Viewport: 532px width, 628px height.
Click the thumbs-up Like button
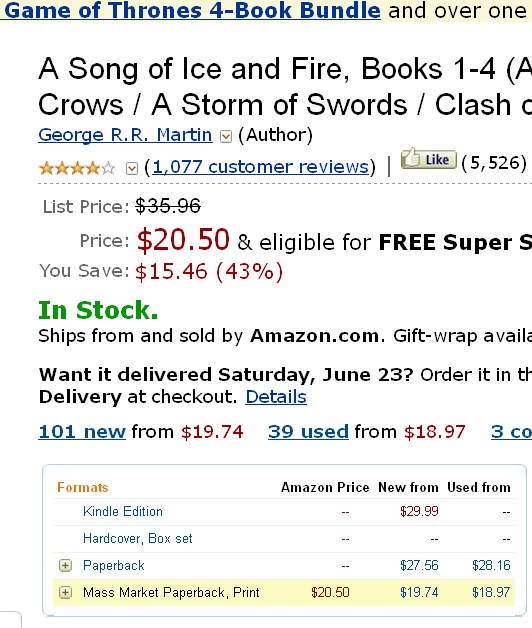(x=428, y=159)
